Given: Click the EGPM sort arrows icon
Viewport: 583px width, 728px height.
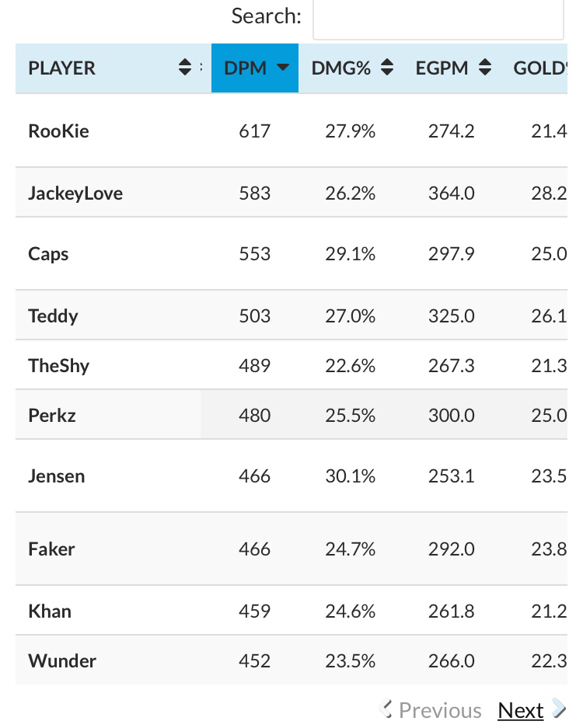Looking at the screenshot, I should pos(484,68).
